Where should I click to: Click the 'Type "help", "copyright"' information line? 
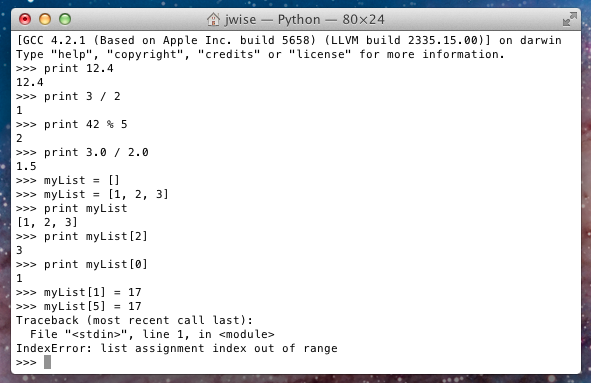260,54
